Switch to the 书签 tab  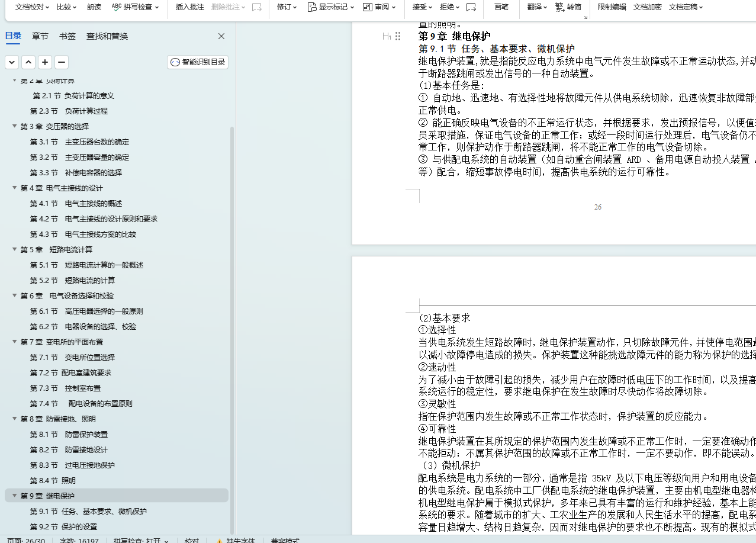[67, 36]
